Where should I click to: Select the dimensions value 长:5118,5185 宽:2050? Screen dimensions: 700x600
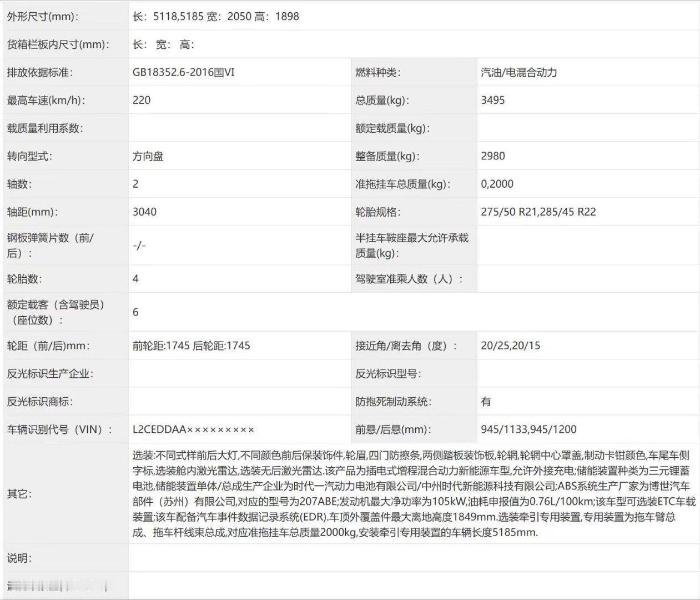192,17
